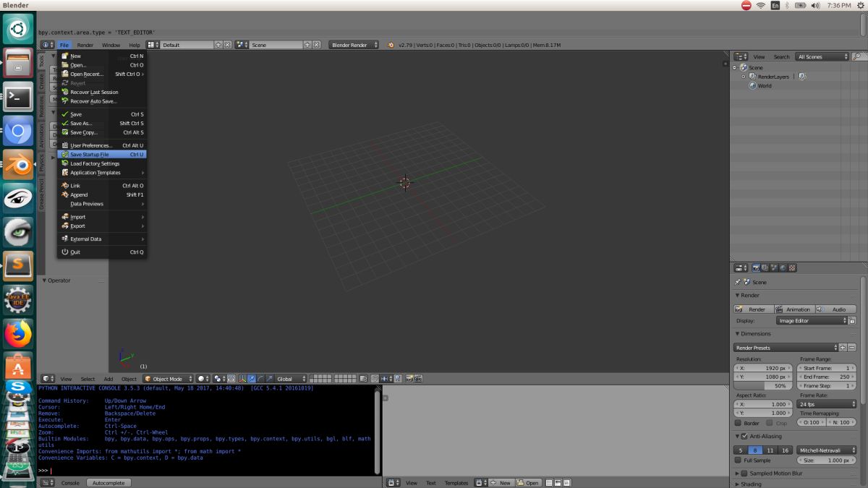Viewport: 868px width, 488px height.
Task: Click the Render Layers tab icon in Properties
Action: point(765,268)
